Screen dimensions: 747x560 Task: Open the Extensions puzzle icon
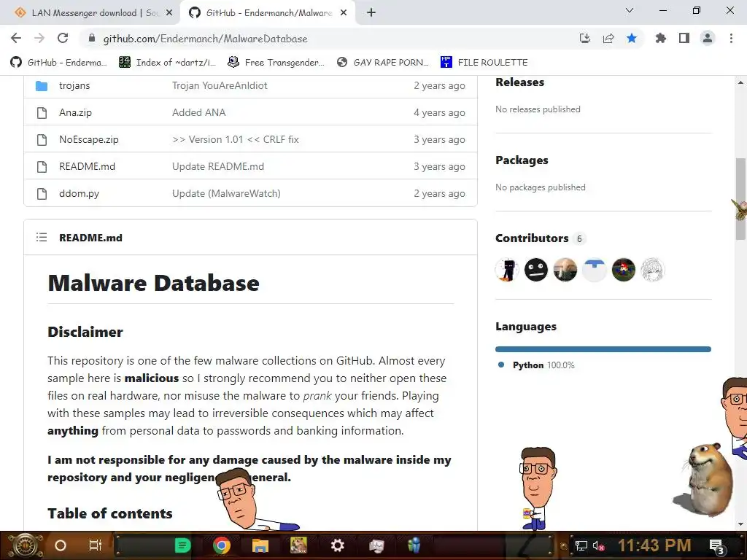point(660,38)
